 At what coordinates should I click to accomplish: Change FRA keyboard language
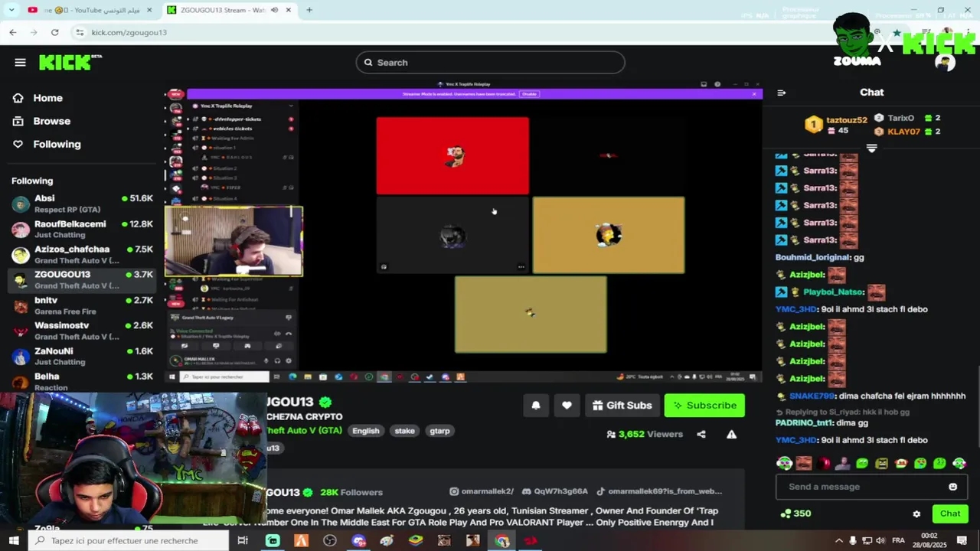[x=899, y=540]
